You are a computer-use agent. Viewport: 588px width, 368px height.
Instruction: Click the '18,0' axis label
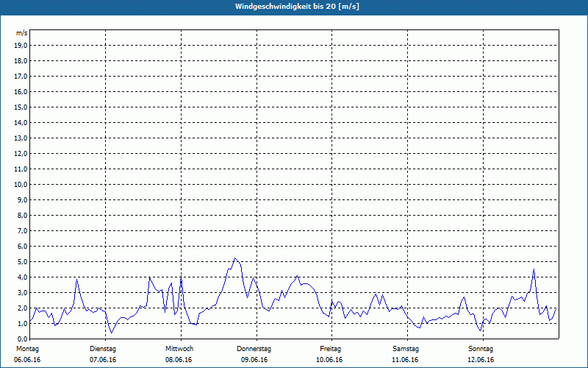[21, 61]
